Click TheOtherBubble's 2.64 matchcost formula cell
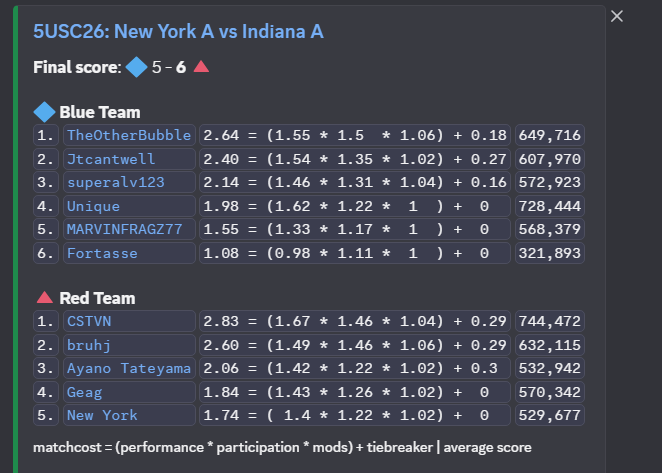Image resolution: width=662 pixels, height=473 pixels. [x=355, y=135]
